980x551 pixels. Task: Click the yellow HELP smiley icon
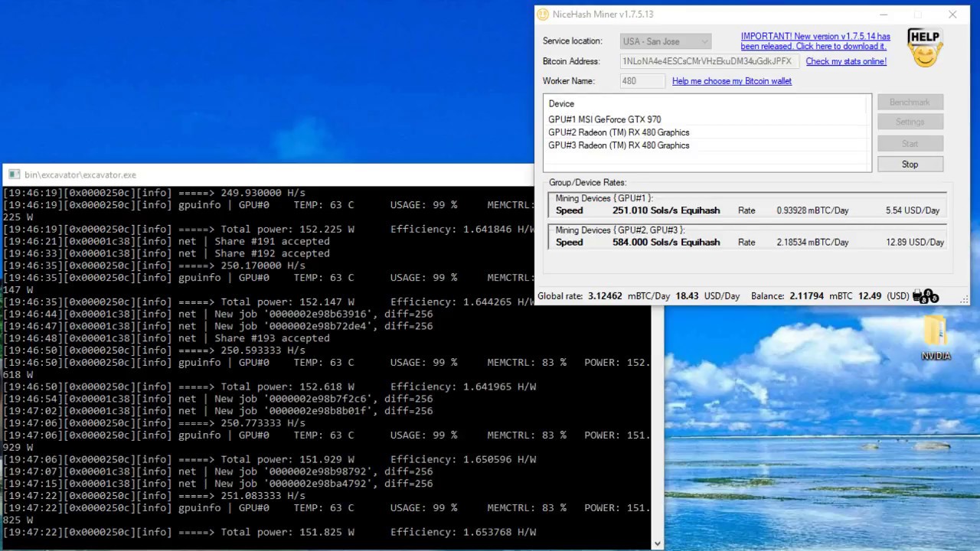[x=924, y=48]
